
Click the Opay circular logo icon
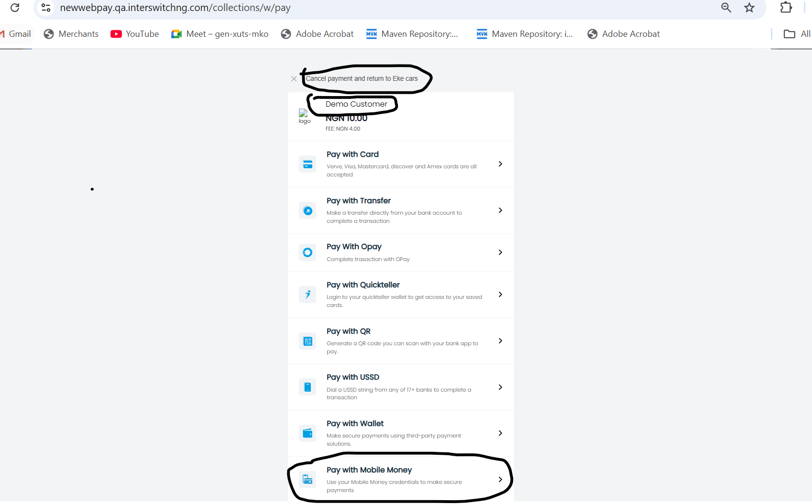(x=307, y=252)
